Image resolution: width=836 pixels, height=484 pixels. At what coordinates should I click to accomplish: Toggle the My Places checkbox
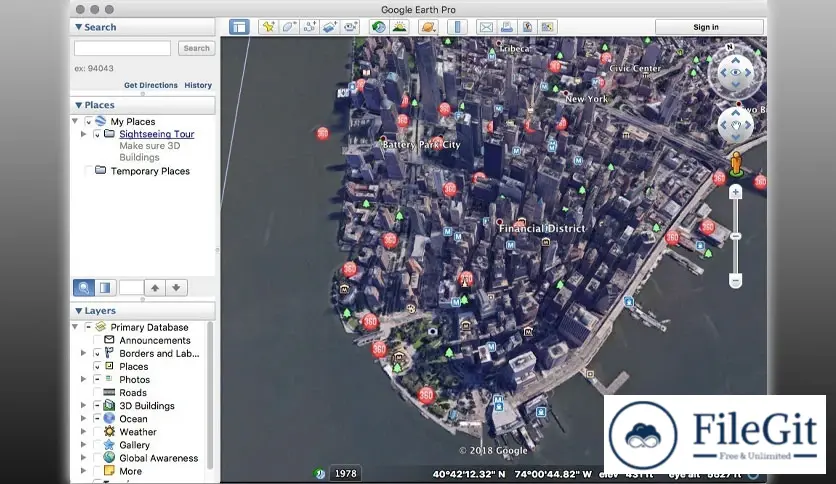[89, 122]
